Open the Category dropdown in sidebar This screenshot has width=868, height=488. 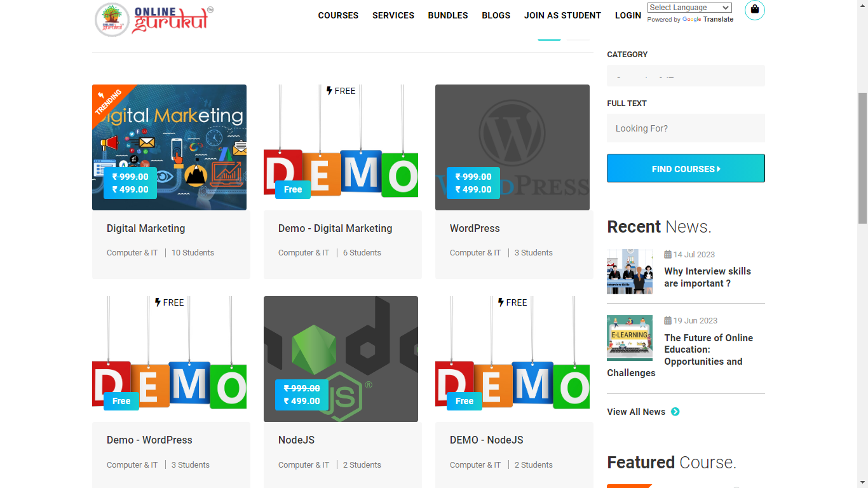pyautogui.click(x=685, y=76)
